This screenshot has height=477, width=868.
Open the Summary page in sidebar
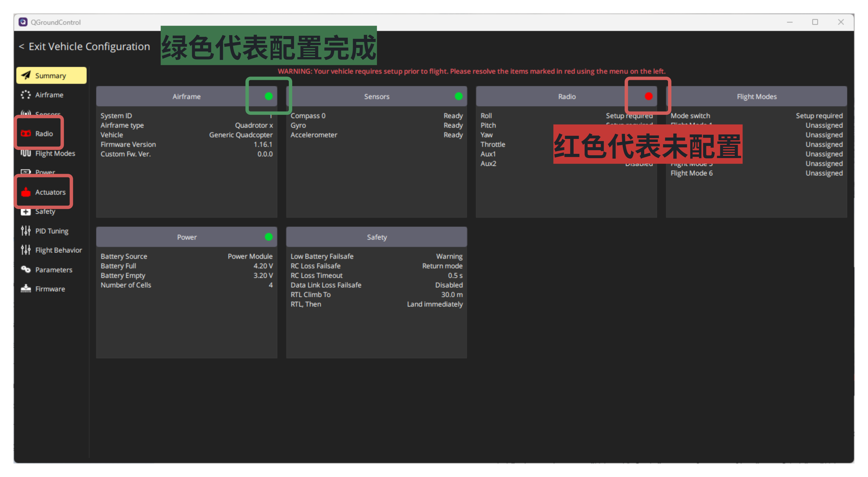point(51,75)
